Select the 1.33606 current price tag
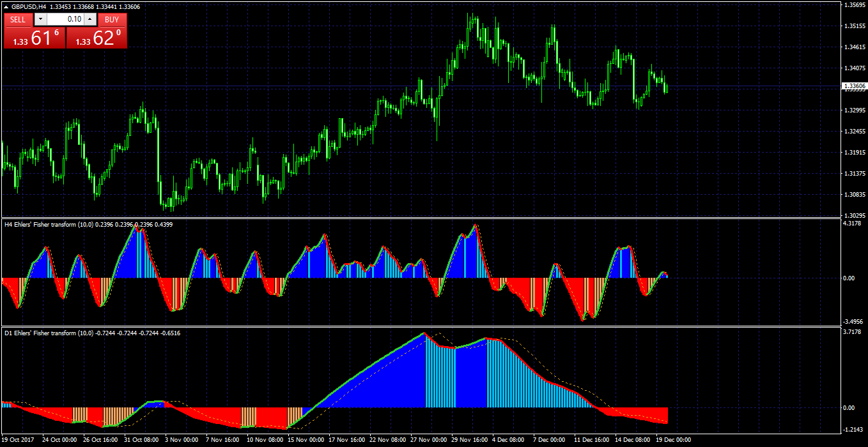This screenshot has width=868, height=447. click(854, 86)
